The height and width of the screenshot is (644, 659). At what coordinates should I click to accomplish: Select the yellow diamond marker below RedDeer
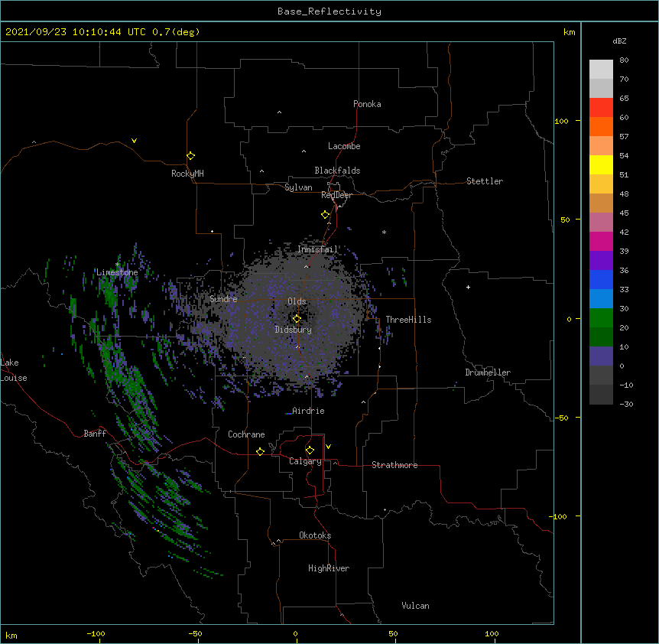(325, 215)
